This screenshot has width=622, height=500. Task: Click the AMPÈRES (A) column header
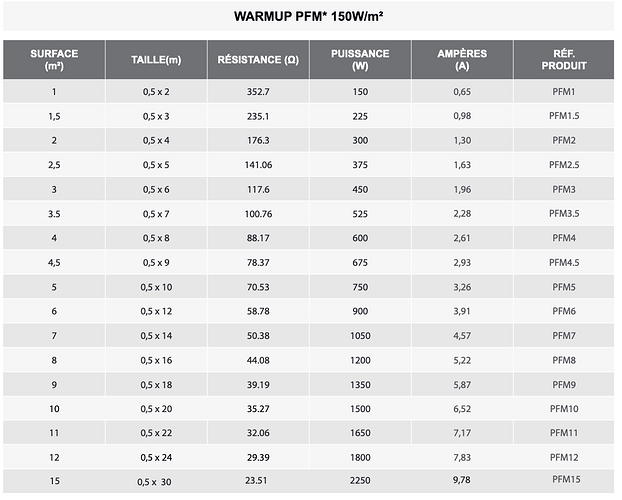[x=462, y=60]
